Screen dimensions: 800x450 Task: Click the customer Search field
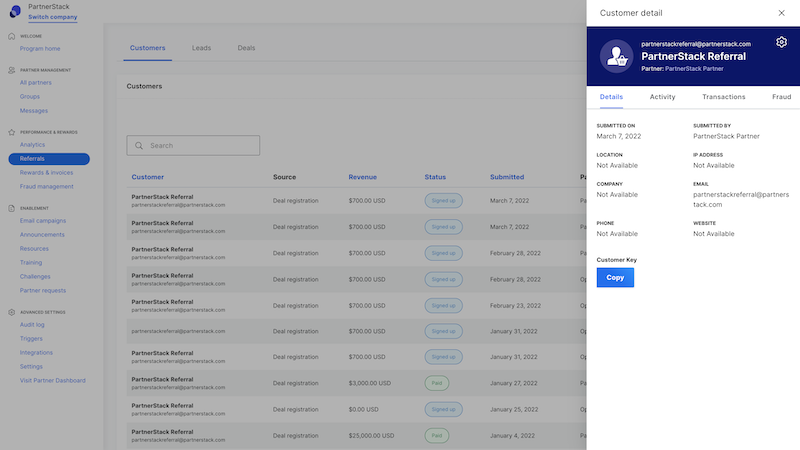click(193, 145)
